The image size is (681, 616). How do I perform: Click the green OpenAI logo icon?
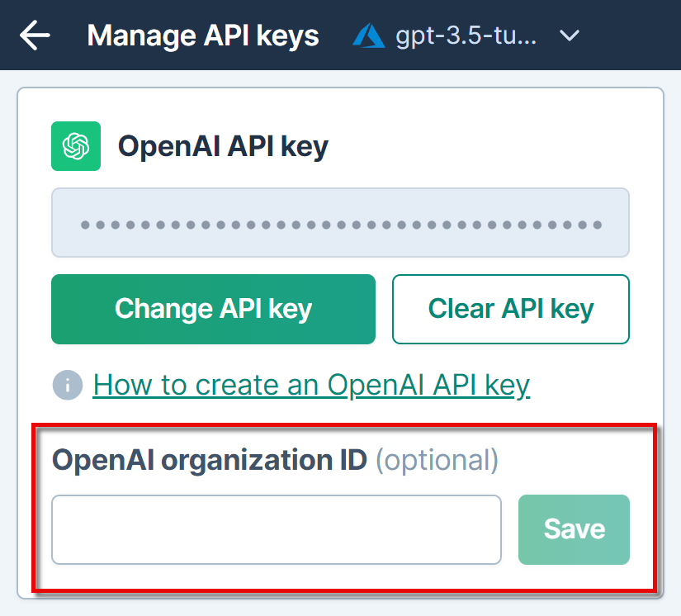click(x=76, y=146)
